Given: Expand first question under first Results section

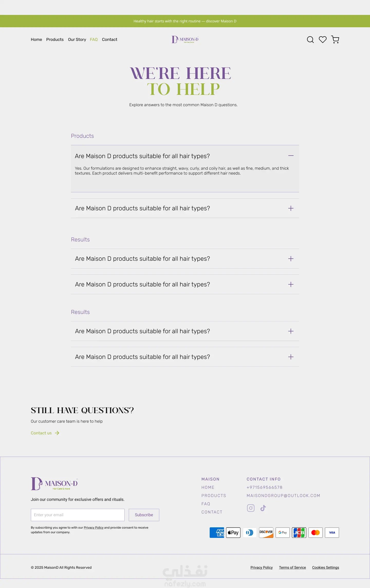Looking at the screenshot, I should pyautogui.click(x=185, y=259).
